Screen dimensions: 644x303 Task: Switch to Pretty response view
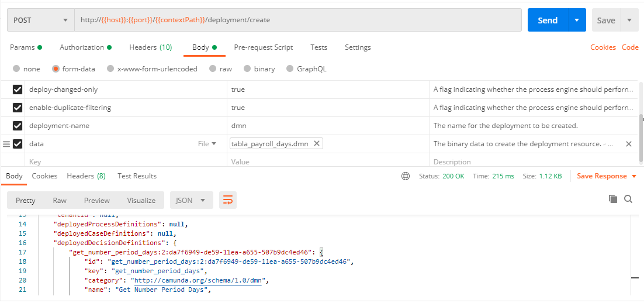[26, 200]
